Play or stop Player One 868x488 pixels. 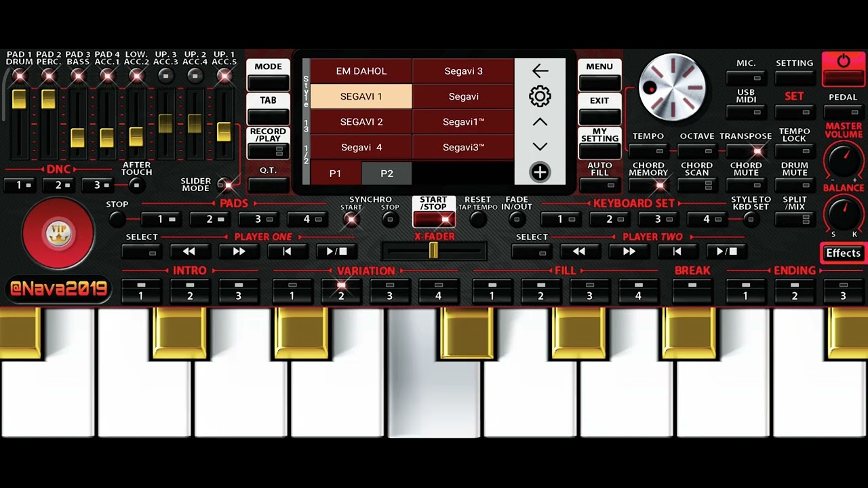coord(336,251)
